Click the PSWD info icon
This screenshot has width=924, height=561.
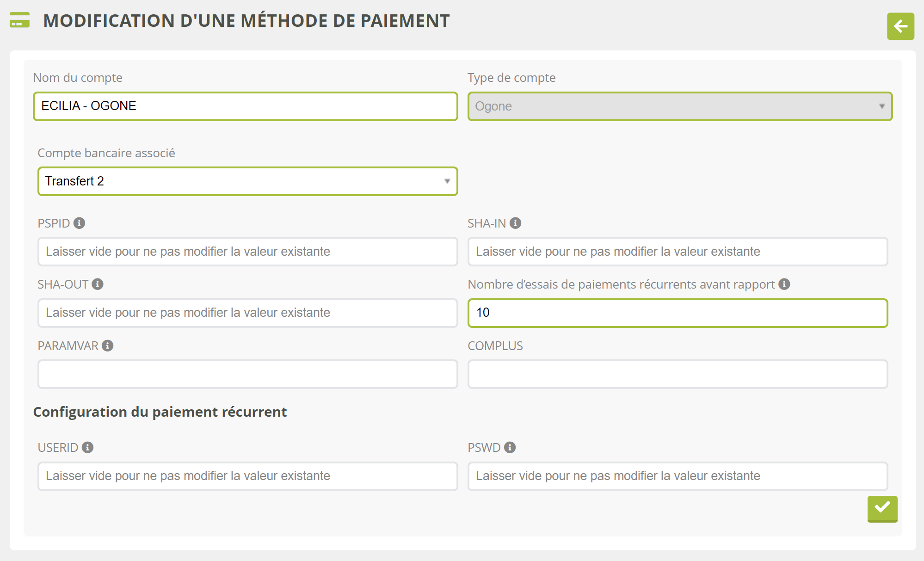pyautogui.click(x=510, y=448)
